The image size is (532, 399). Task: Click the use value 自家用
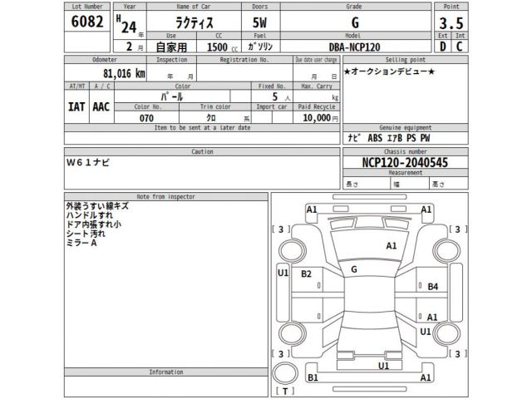(171, 47)
